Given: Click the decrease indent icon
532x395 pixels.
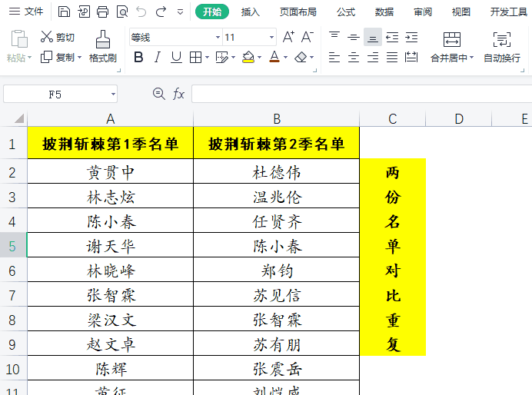Looking at the screenshot, I should coord(392,37).
